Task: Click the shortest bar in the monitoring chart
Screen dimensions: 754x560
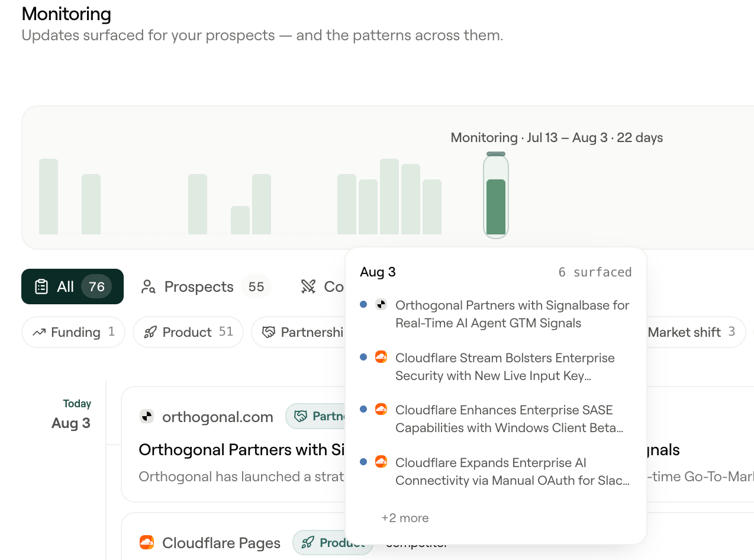Action: [x=240, y=220]
